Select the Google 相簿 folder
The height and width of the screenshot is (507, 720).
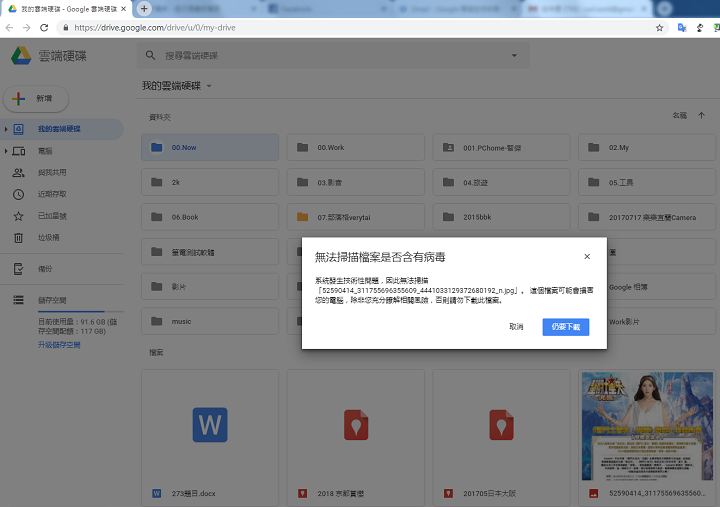[661, 287]
